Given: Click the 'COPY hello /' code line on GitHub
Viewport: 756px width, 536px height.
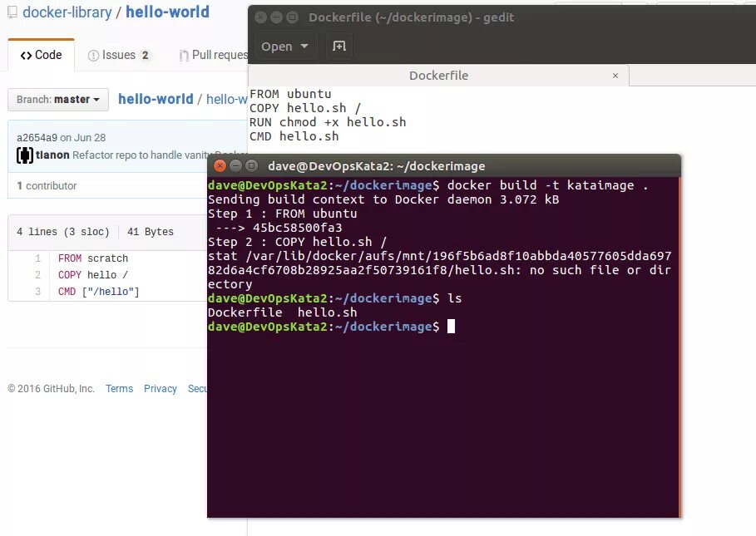Looking at the screenshot, I should [93, 275].
